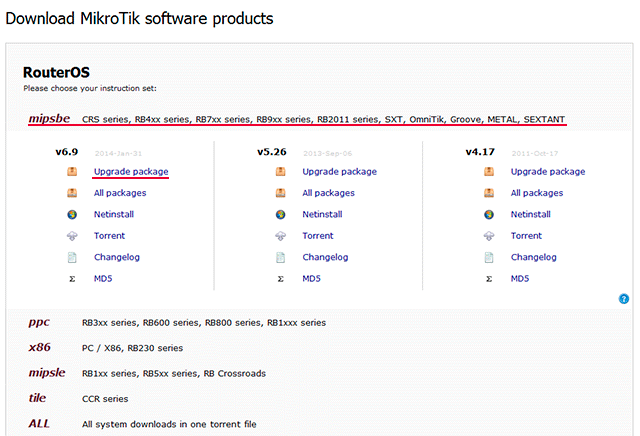
Task: Click the v6.9 Upgrade package box icon
Action: pyautogui.click(x=72, y=172)
